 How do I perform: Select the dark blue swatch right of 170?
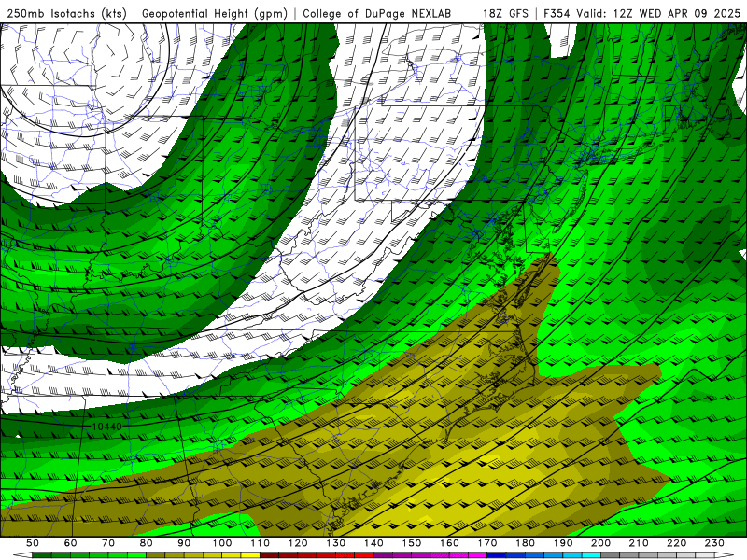pos(497,555)
